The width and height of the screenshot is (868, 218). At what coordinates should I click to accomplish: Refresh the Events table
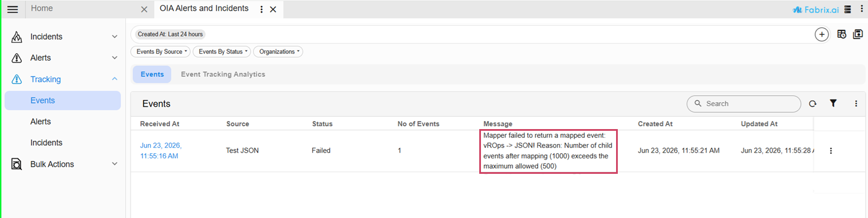[x=812, y=104]
